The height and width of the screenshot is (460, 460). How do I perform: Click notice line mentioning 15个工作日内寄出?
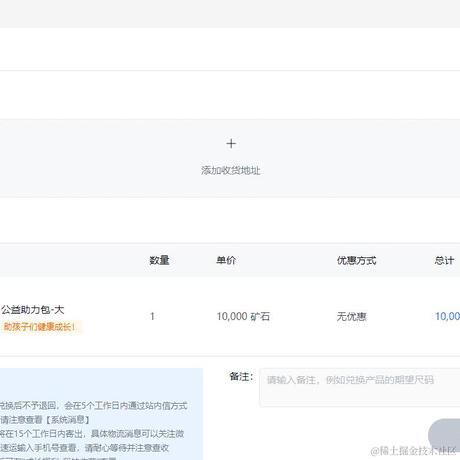[x=92, y=433]
